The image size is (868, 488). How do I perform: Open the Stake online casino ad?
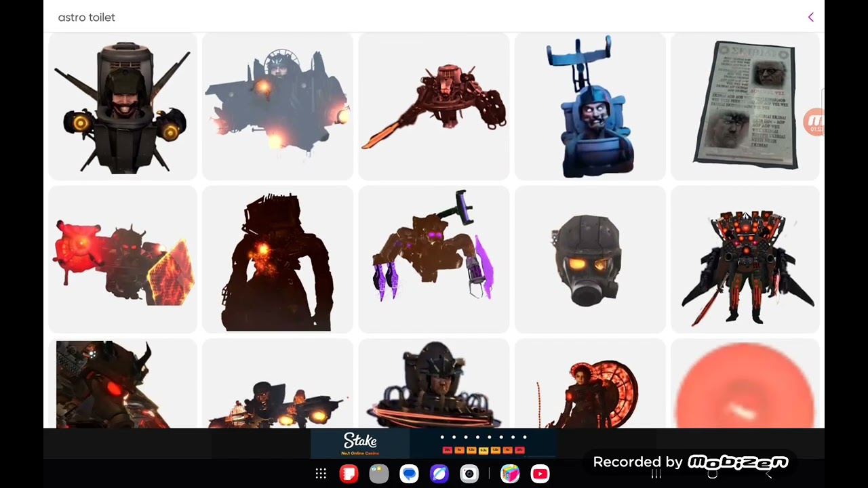[x=433, y=443]
